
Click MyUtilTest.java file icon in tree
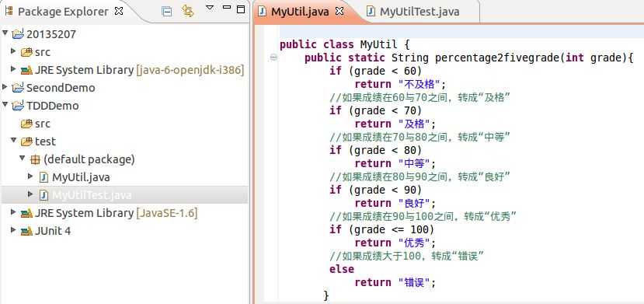click(44, 194)
